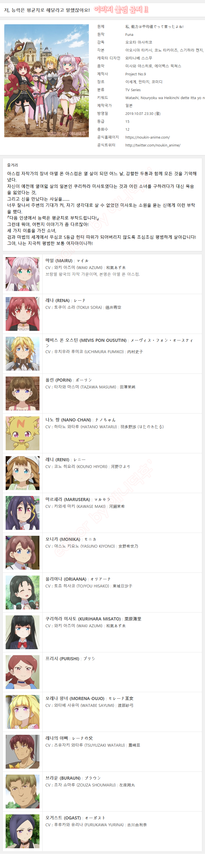Click Monika's character portrait
205x868 pixels.
pos(23,553)
